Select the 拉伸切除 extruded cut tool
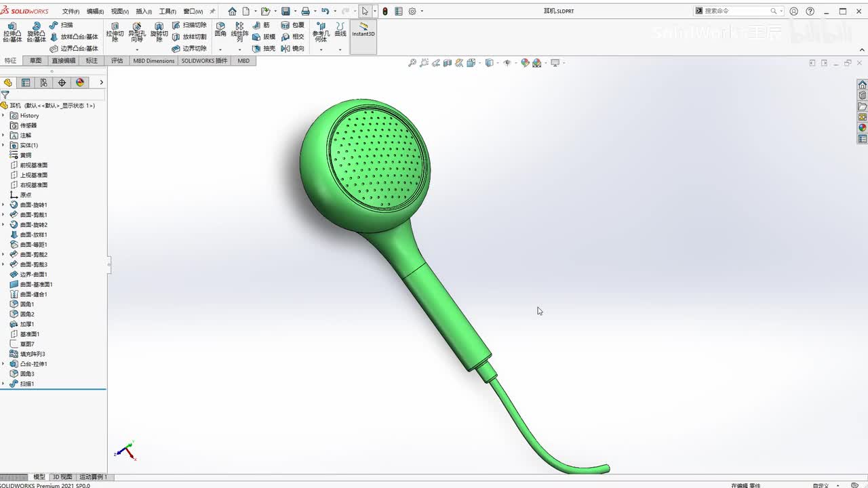Image resolution: width=868 pixels, height=488 pixels. click(x=115, y=33)
